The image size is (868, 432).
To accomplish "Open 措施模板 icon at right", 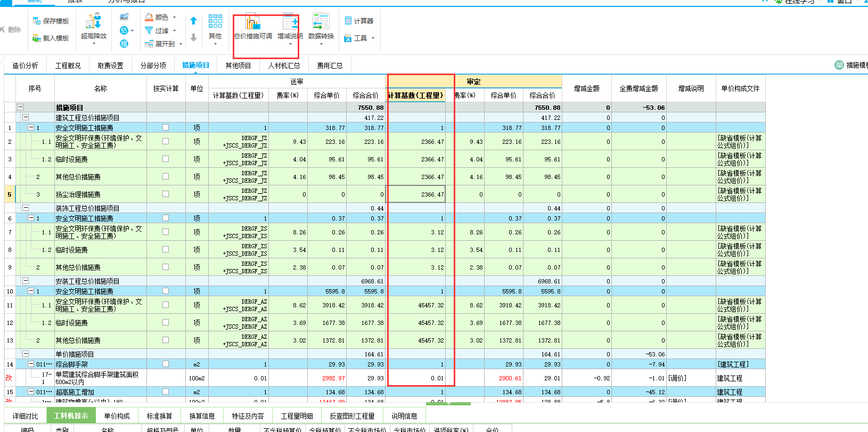I will pyautogui.click(x=839, y=65).
